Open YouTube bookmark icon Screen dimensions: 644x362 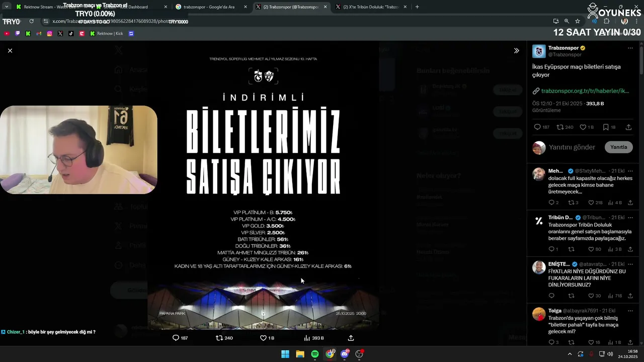coord(7,34)
